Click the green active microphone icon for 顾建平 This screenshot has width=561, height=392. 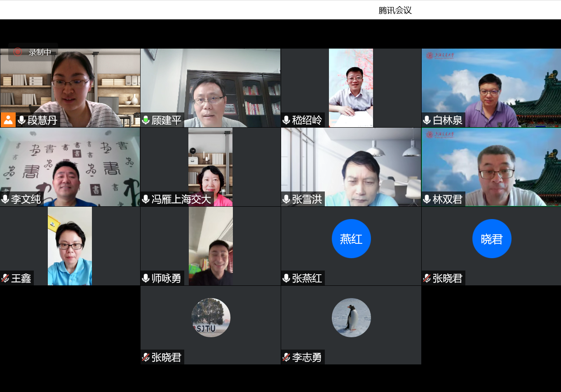click(x=146, y=120)
